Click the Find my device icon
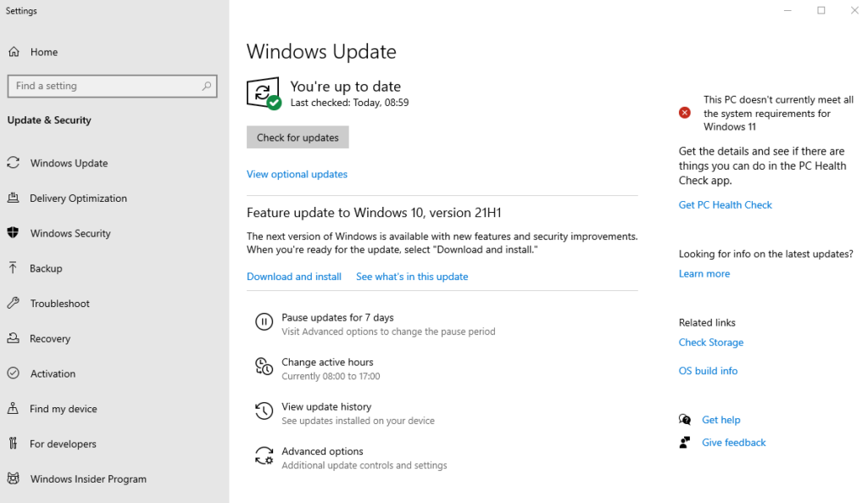This screenshot has height=503, width=868. pyautogui.click(x=14, y=408)
